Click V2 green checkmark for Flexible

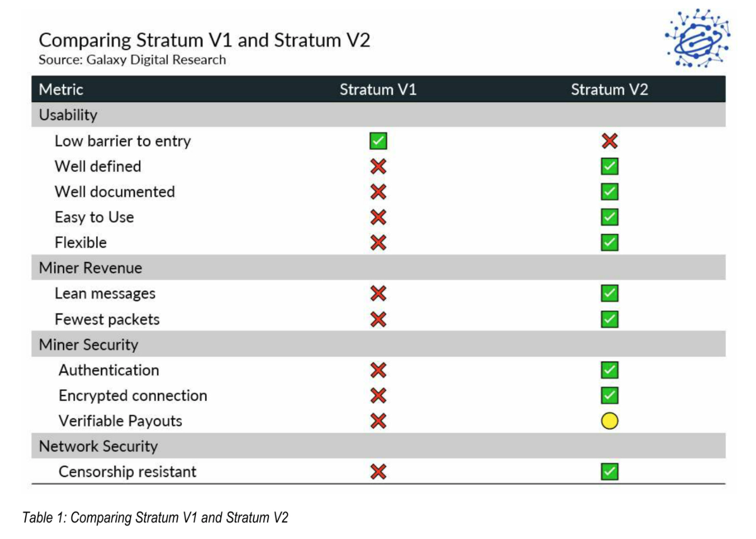(x=610, y=242)
